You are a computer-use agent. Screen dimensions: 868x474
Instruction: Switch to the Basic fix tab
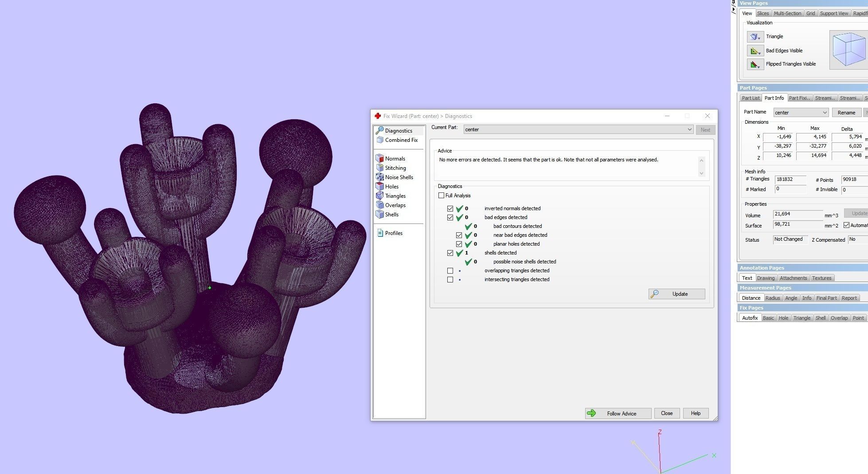pyautogui.click(x=768, y=318)
